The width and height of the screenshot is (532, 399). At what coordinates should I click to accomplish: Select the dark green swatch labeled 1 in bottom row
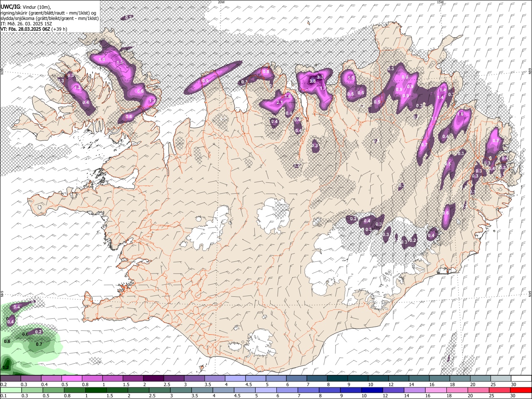click(x=96, y=390)
